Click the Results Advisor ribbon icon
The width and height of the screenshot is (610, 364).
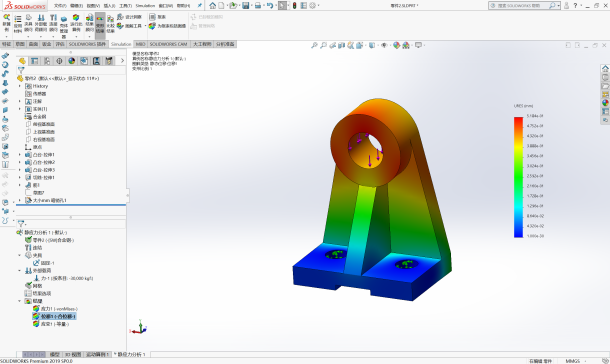(89, 24)
